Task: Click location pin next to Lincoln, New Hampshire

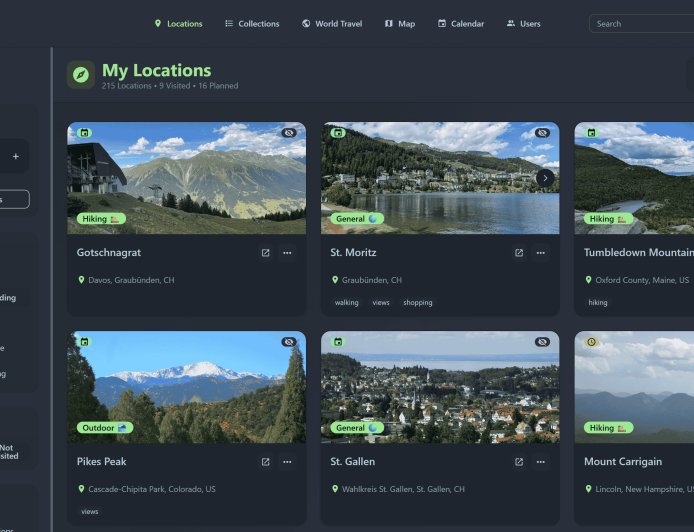Action: [x=589, y=489]
